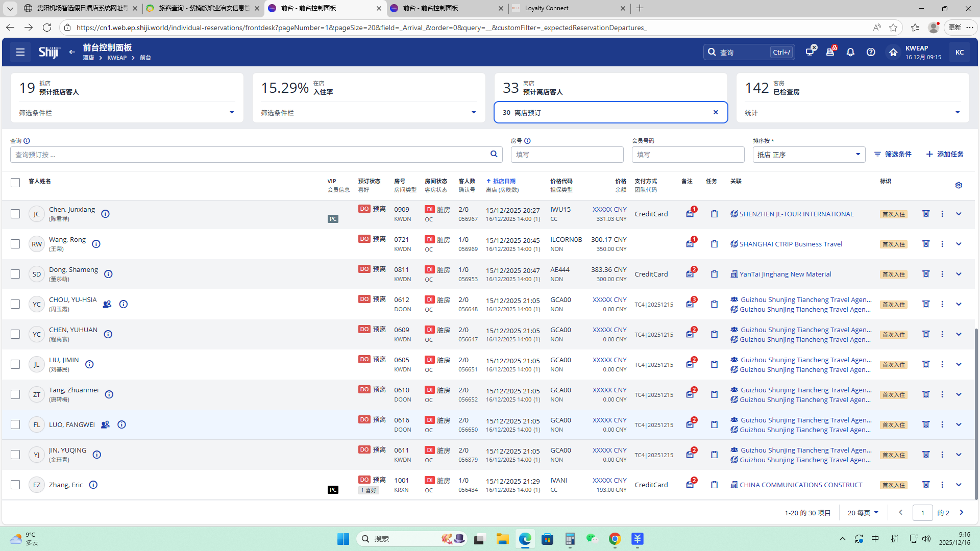Click the 房号 room number input field
Viewport: 980px width, 551px height.
[567, 155]
